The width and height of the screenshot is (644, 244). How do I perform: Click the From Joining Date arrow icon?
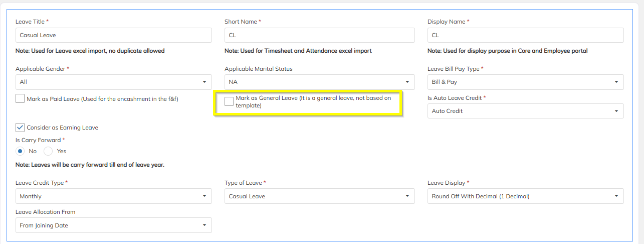click(x=204, y=225)
